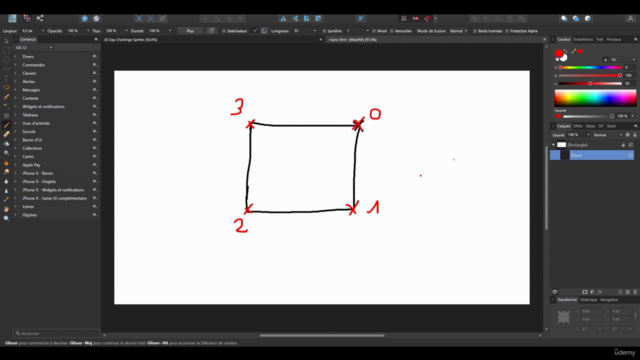Select the Zoom magnifier tool at toolbar bottom
This screenshot has width=640, height=360.
click(6, 218)
